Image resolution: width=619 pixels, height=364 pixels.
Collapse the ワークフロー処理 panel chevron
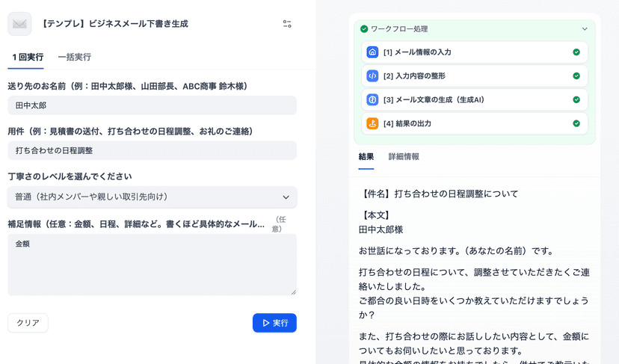(x=585, y=29)
